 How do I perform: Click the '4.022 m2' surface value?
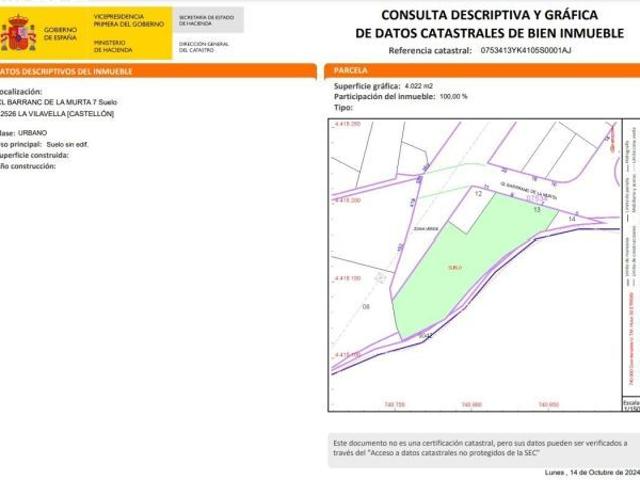click(x=419, y=86)
